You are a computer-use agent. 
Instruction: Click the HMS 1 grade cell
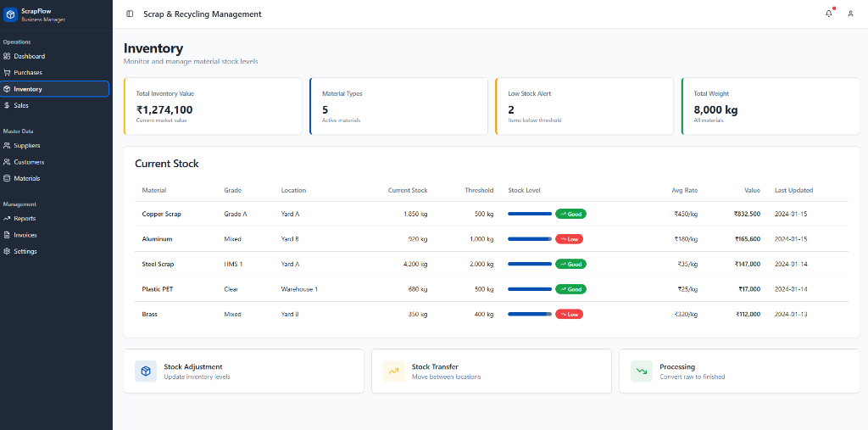233,265
